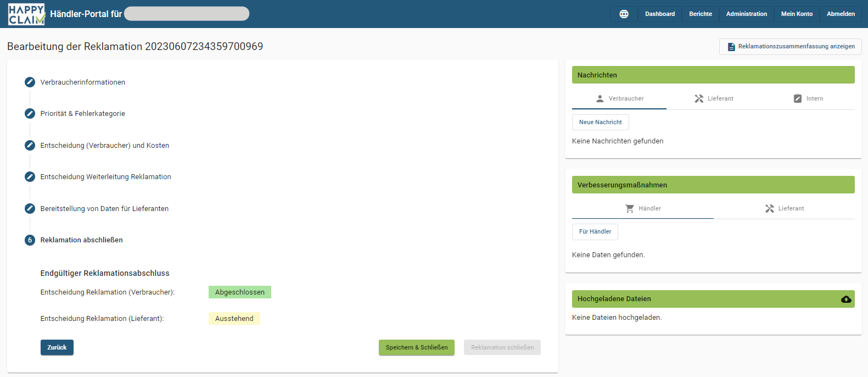Click the blue Zurück button
Screen dimensions: 868x377
click(57, 348)
